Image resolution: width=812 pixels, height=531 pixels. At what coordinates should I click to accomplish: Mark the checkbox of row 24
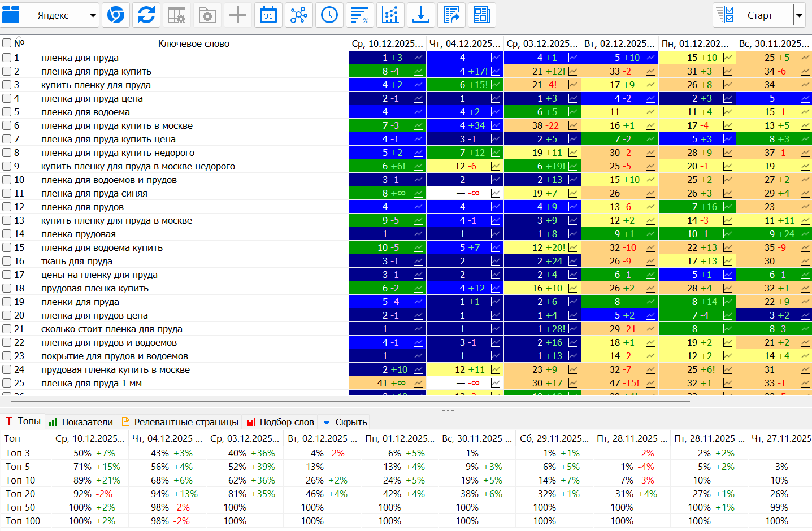tap(7, 369)
